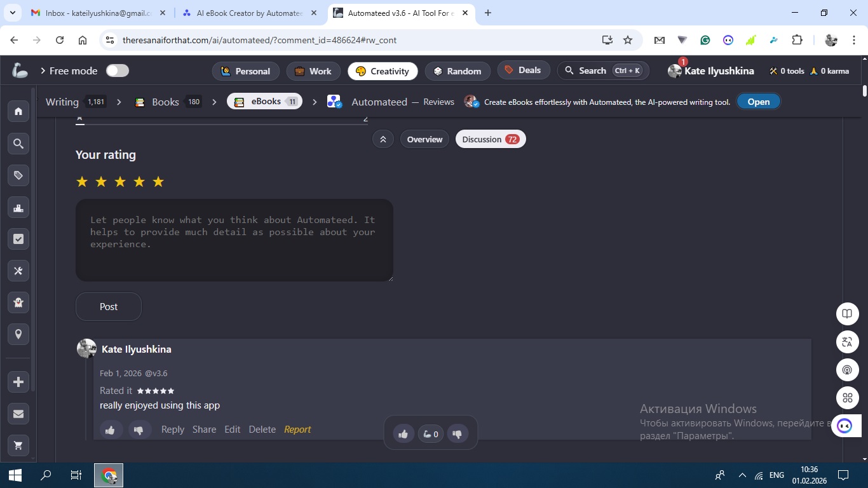Set rating to two stars
This screenshot has width=868, height=488.
tap(101, 182)
